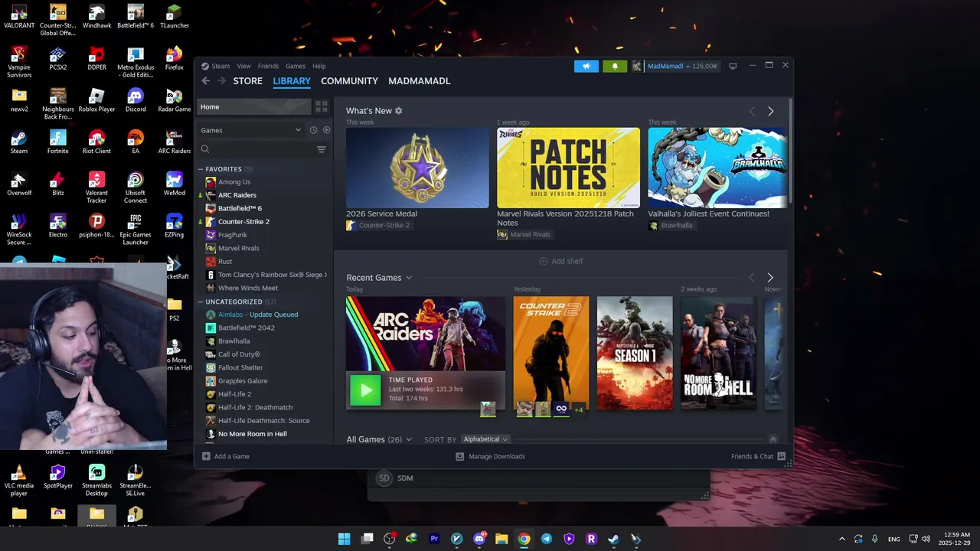980x551 pixels.
Task: Click Manage Downloads text
Action: click(x=497, y=456)
